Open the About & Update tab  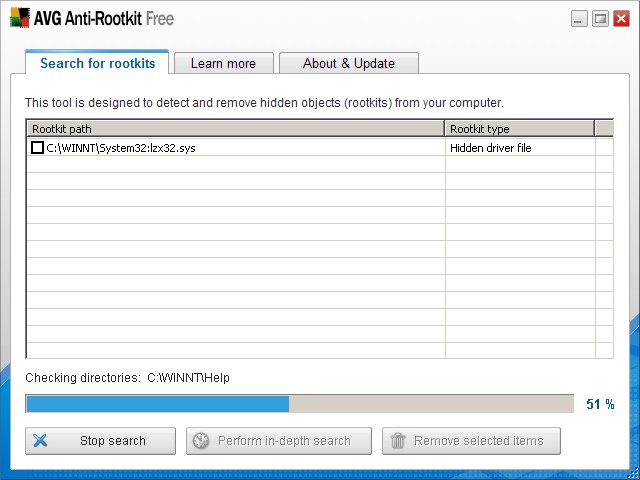[x=349, y=63]
